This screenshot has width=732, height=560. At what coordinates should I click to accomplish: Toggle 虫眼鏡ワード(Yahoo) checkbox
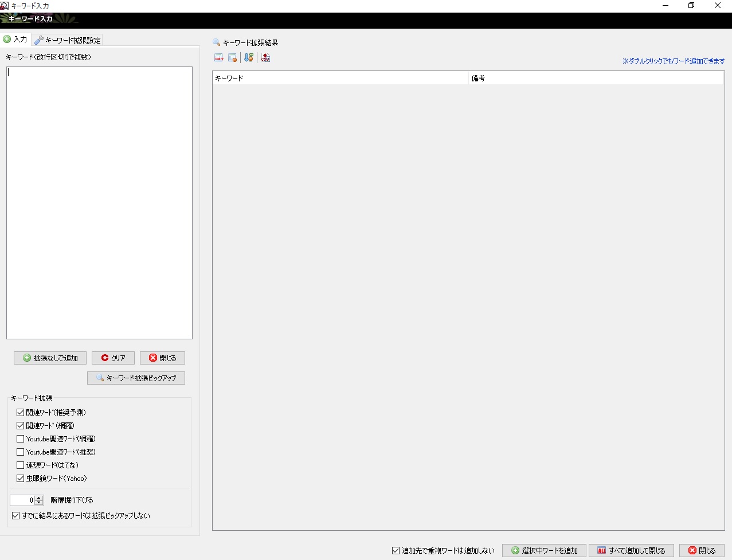tap(21, 479)
